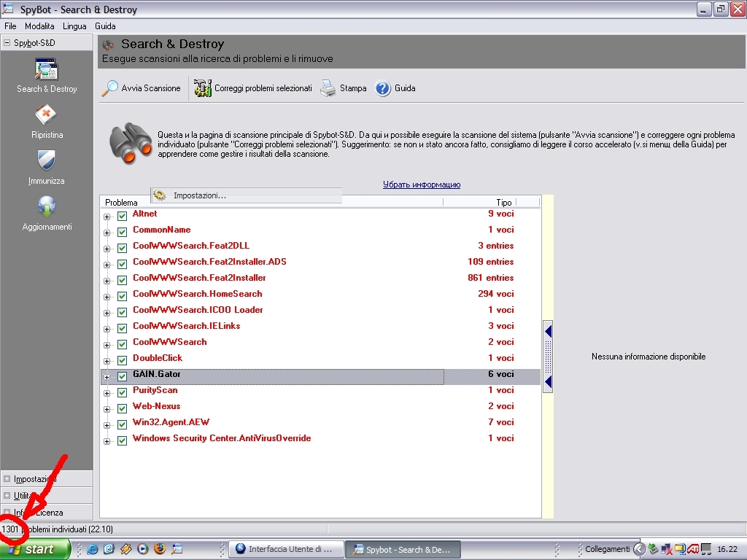
Task: Click the '294 voci' count value
Action: coord(496,294)
